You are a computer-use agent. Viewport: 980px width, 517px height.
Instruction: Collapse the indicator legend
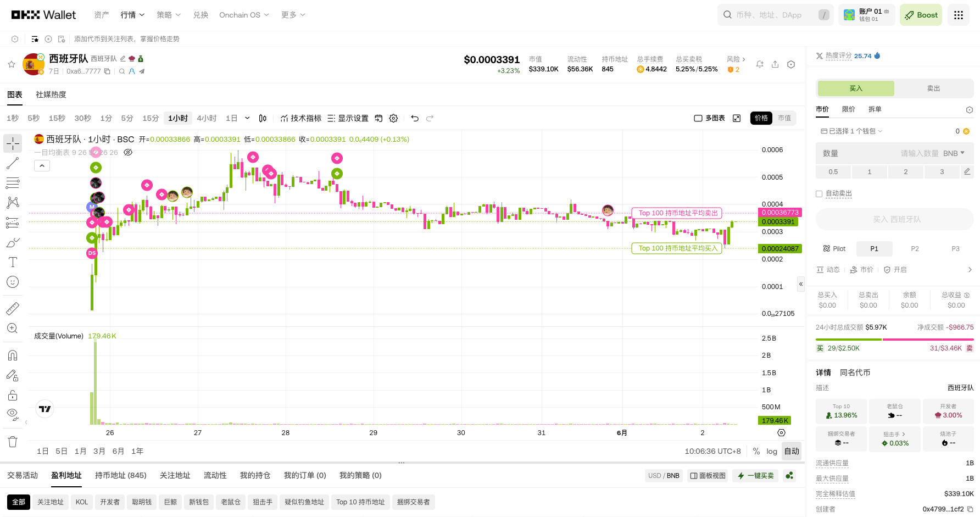click(x=42, y=165)
